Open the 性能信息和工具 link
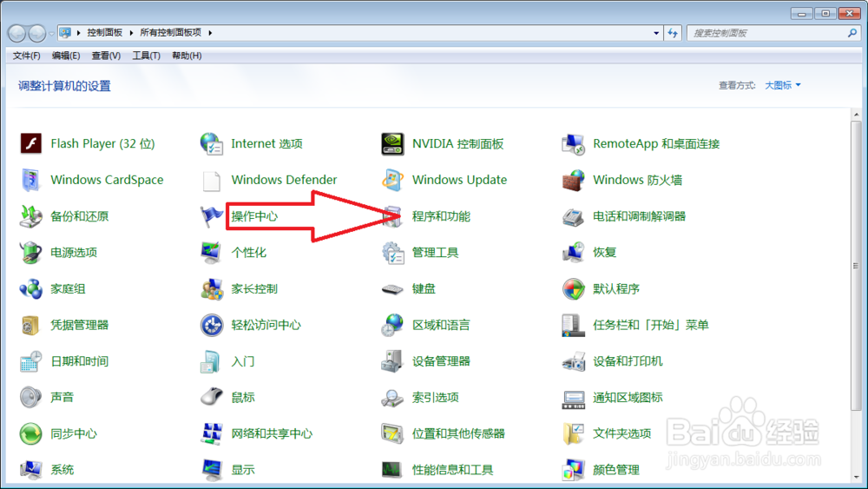The height and width of the screenshot is (489, 868). 453,470
